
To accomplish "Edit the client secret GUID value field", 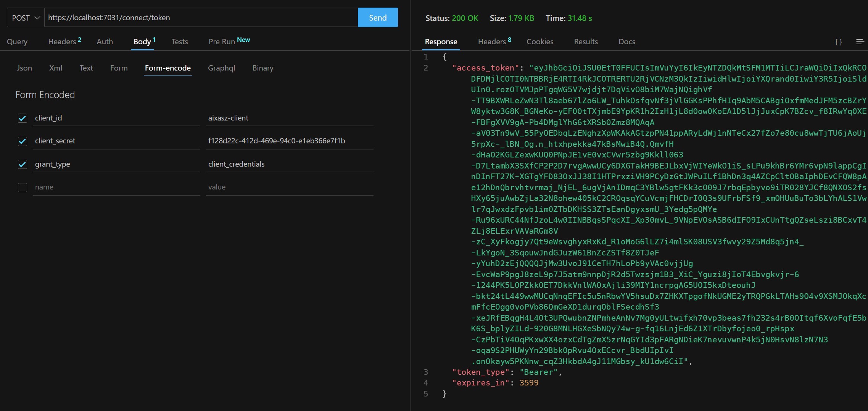I will coord(290,141).
